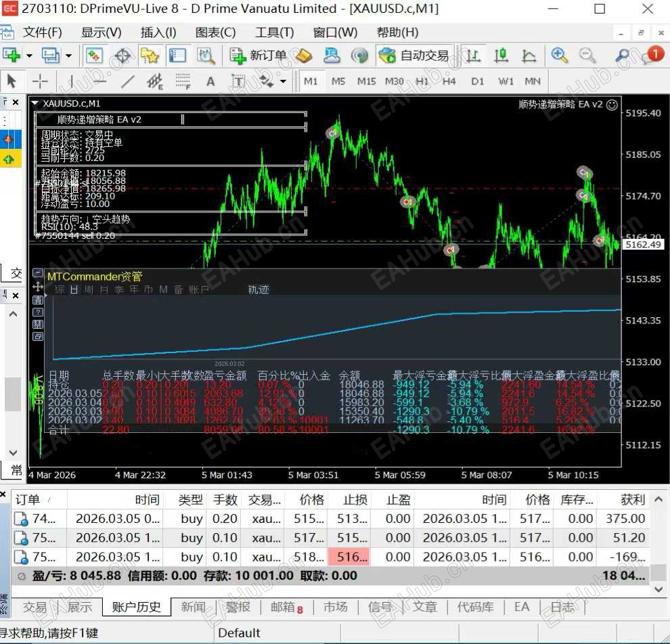Image resolution: width=670 pixels, height=644 pixels.
Task: Expand the arrows objects dropdown
Action: click(283, 82)
